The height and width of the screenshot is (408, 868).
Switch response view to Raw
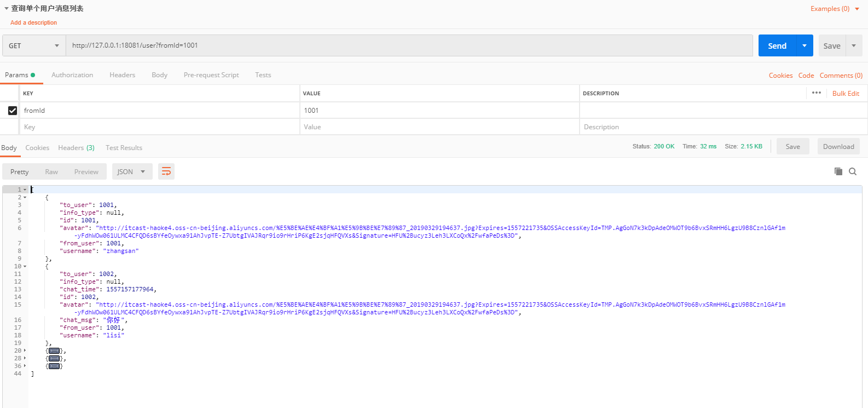pos(51,171)
